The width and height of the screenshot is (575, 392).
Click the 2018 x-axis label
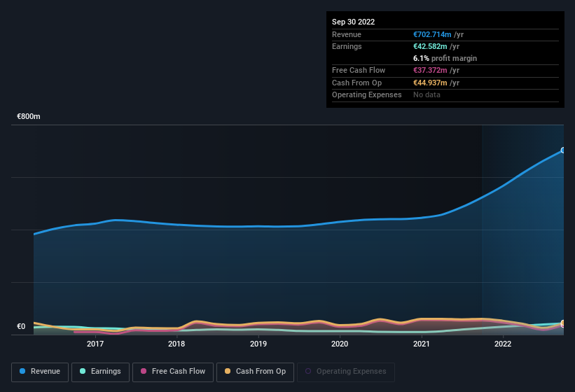[x=176, y=344]
